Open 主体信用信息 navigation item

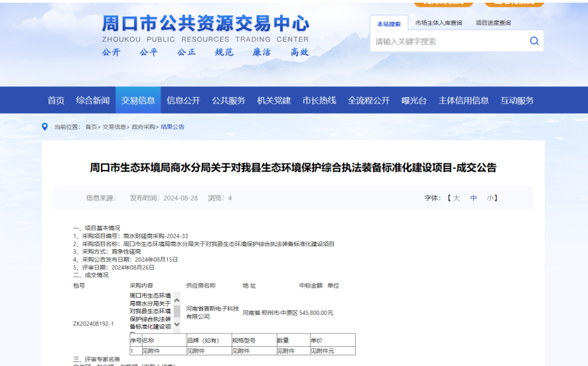(463, 100)
